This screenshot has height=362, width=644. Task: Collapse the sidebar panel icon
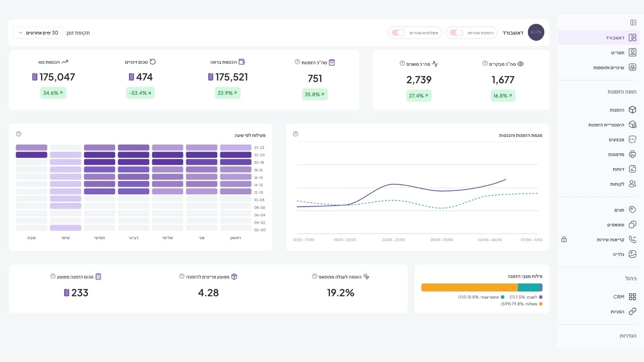pyautogui.click(x=633, y=23)
